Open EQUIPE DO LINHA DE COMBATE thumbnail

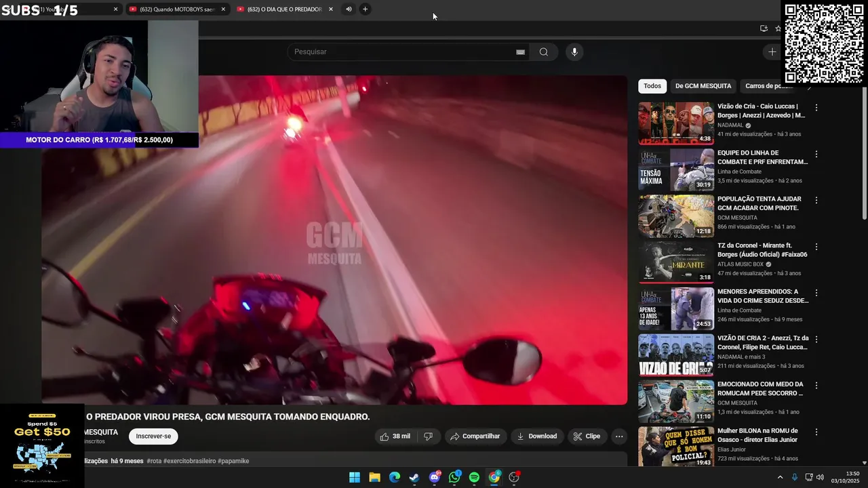(676, 169)
